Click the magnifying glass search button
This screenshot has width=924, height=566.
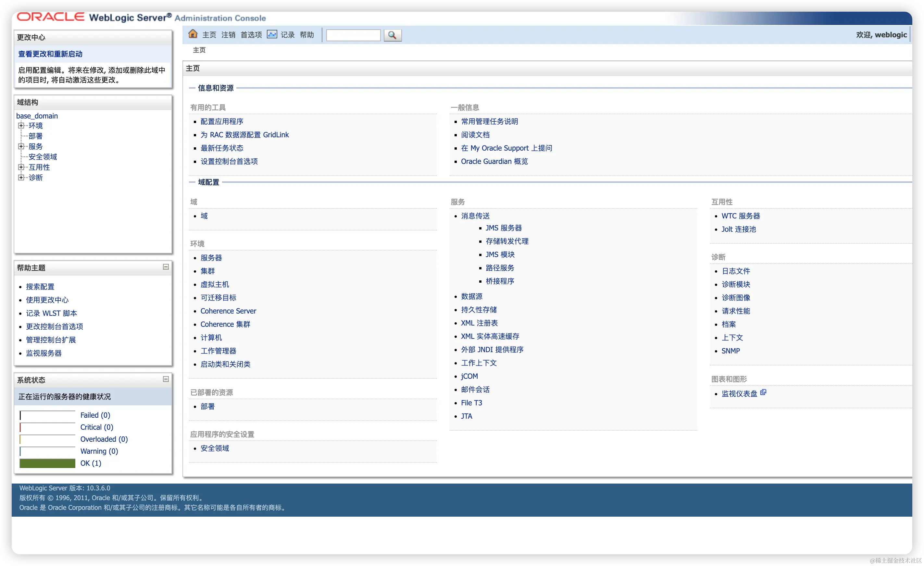tap(392, 35)
